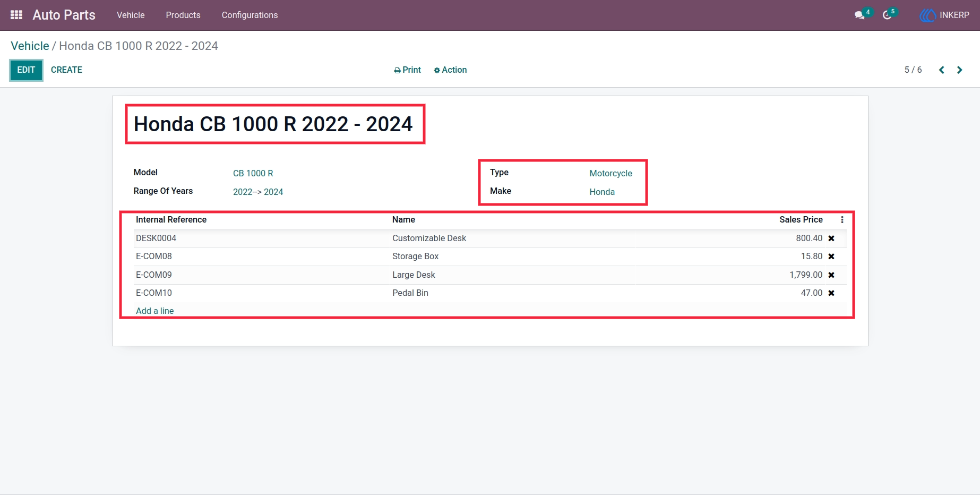Click the Auto Parts app title

click(64, 15)
